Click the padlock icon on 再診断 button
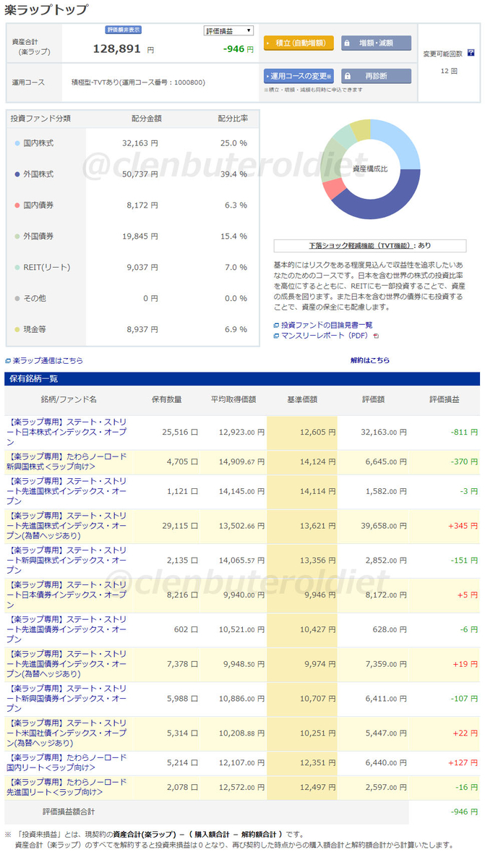Screen dimensions: 485x868 coord(346,76)
